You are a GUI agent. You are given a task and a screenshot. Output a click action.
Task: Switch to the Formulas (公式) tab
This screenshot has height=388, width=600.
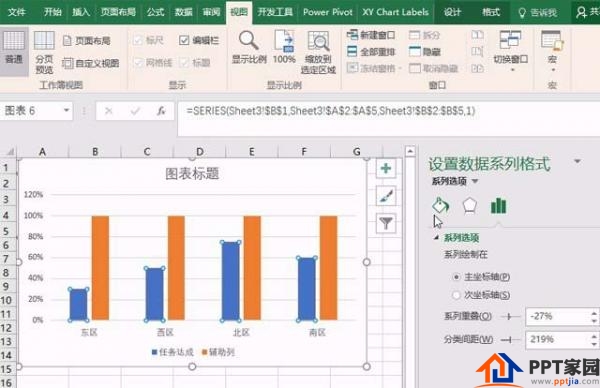click(155, 12)
